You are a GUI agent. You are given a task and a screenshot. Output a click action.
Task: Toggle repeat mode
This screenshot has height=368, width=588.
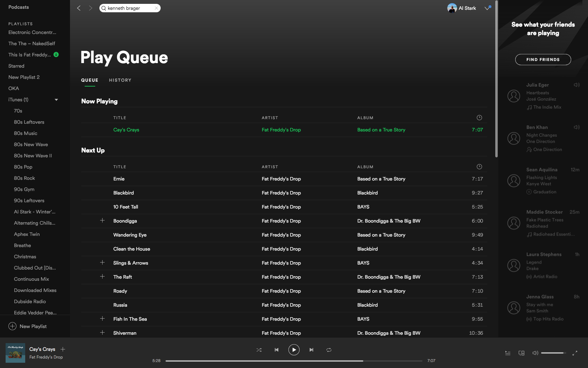click(329, 350)
